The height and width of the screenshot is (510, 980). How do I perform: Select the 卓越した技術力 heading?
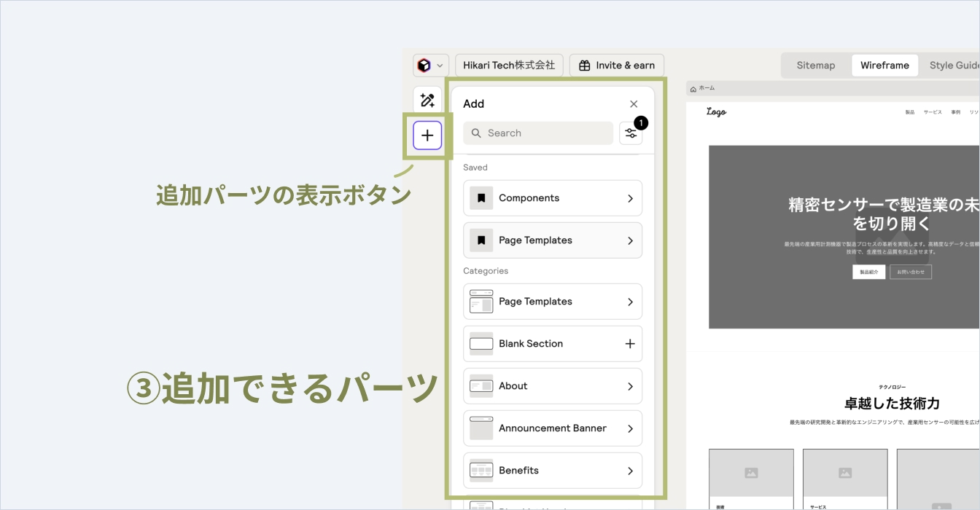point(892,404)
